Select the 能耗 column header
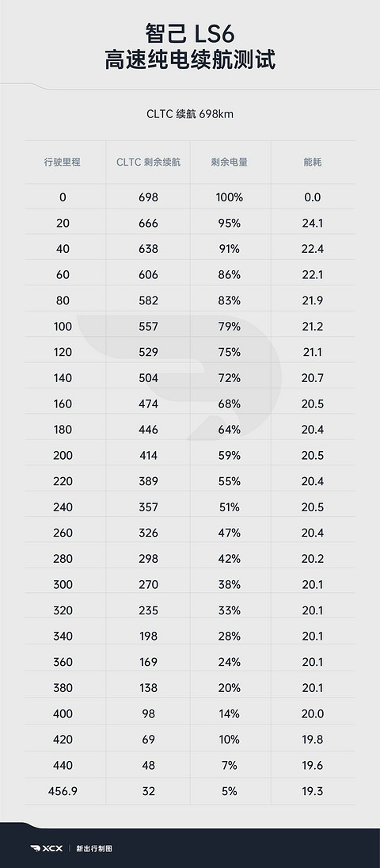380x868 pixels. tap(313, 163)
